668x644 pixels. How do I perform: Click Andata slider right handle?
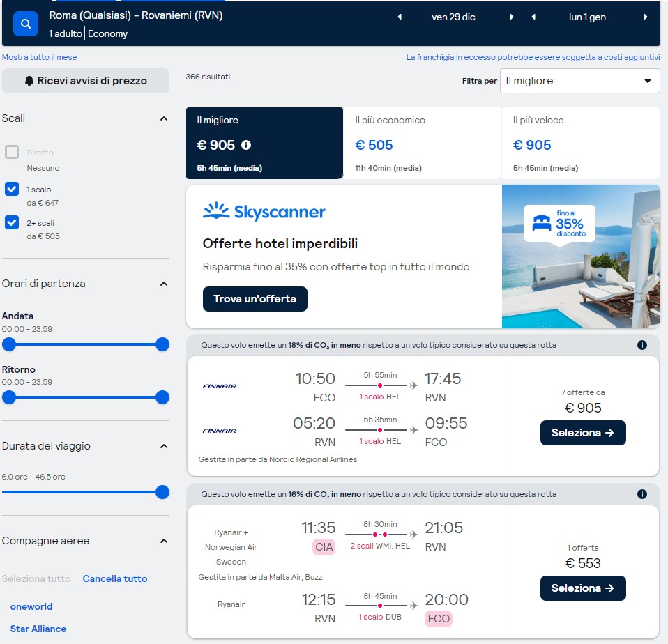click(162, 344)
